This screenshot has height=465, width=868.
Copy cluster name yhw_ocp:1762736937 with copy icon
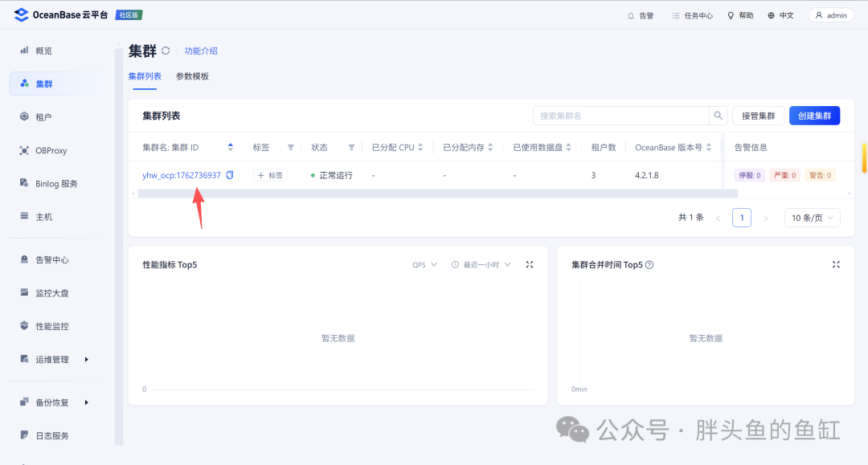(x=230, y=175)
